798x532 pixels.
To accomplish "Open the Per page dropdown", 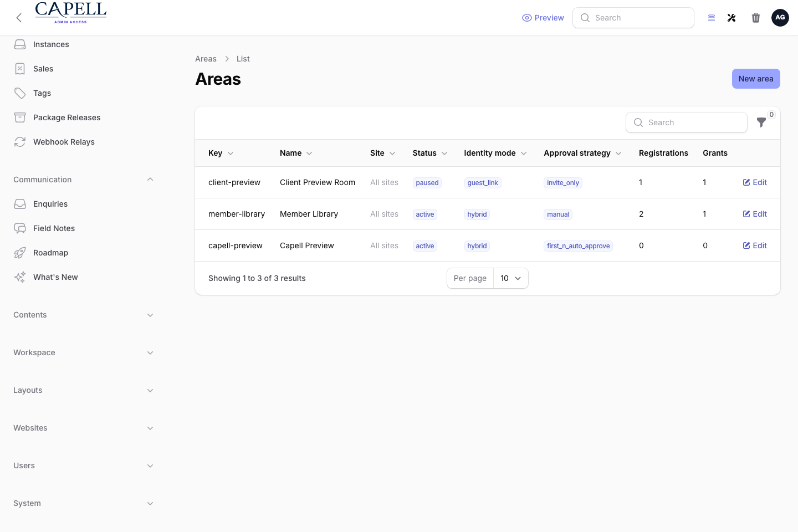I will coord(511,278).
